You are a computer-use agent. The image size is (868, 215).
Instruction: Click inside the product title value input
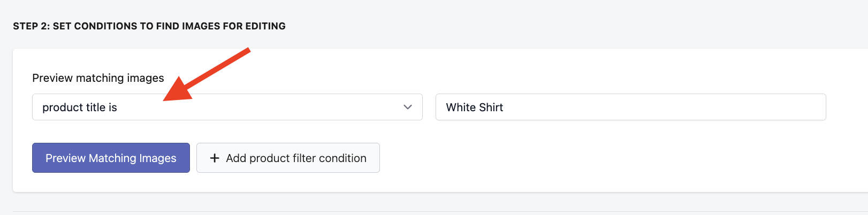click(x=589, y=107)
